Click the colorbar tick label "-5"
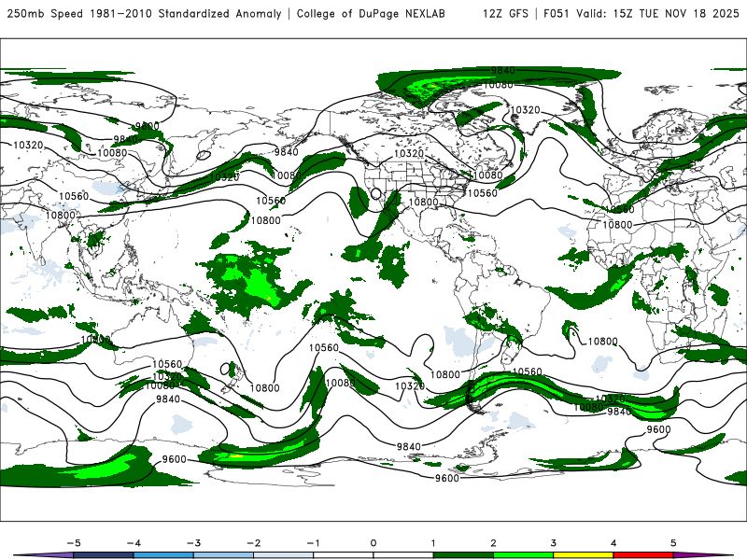Image resolution: width=747 pixels, height=560 pixels. [x=74, y=543]
